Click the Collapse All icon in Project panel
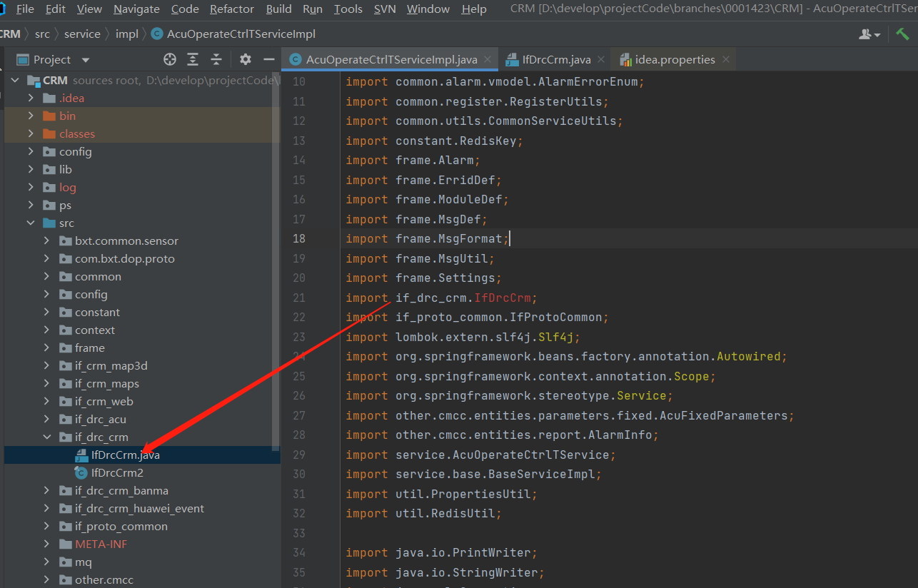The image size is (918, 588). (x=216, y=59)
